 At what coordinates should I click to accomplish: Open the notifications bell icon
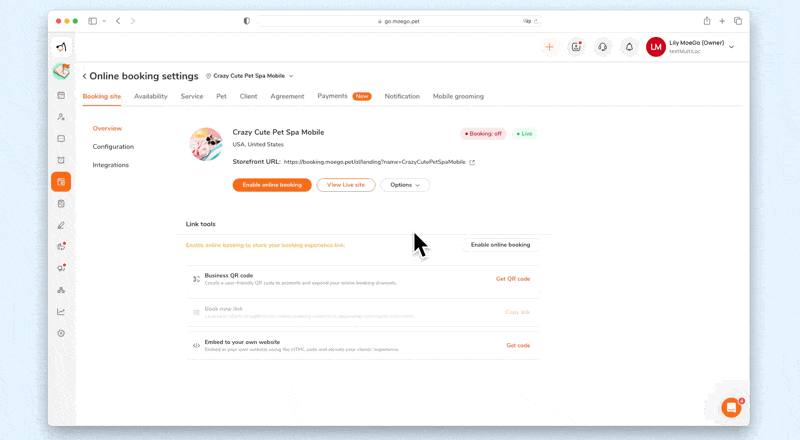tap(629, 47)
